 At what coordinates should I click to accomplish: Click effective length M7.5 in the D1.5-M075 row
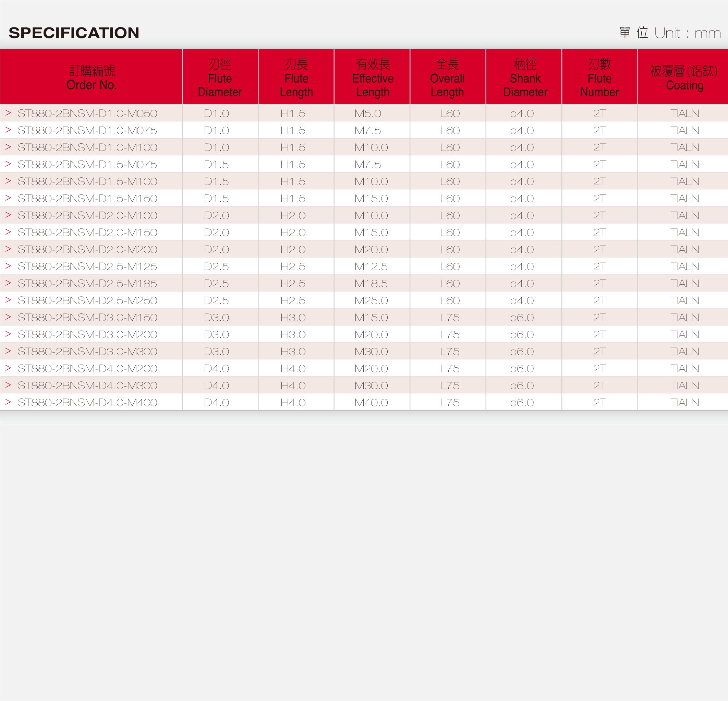pos(368,164)
